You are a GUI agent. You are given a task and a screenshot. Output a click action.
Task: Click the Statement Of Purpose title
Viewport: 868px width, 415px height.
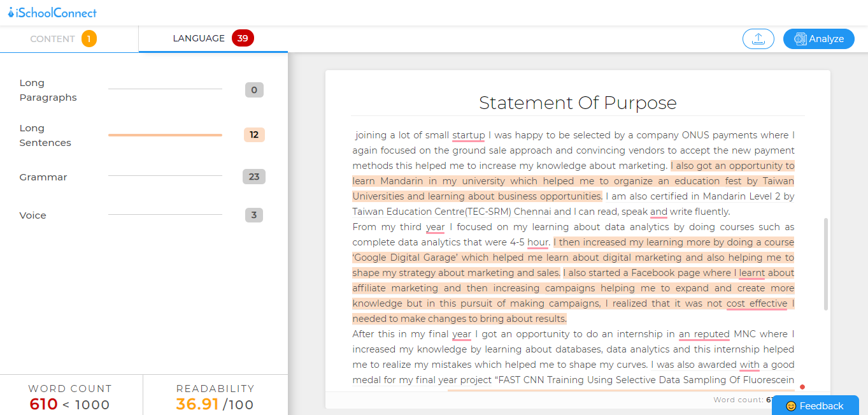point(578,103)
